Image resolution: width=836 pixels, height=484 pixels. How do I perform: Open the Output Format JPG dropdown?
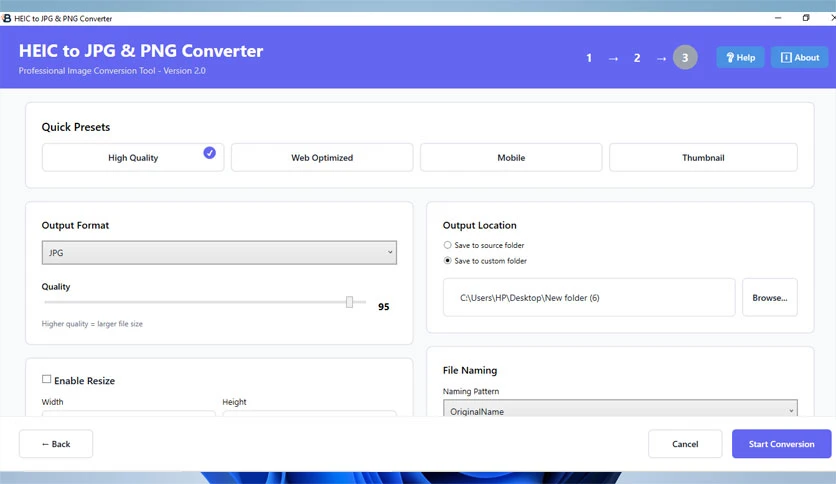pos(219,253)
